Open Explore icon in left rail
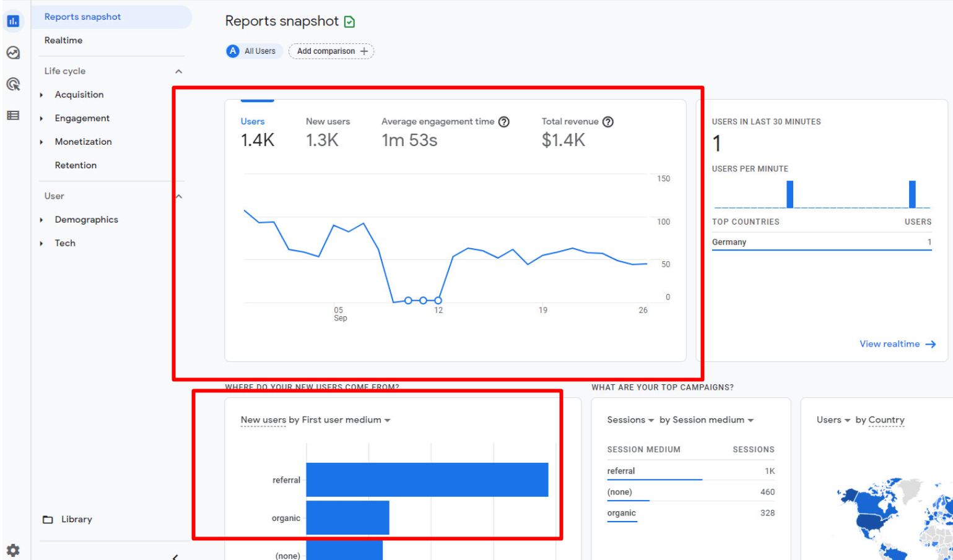This screenshot has width=953, height=560. tap(13, 53)
